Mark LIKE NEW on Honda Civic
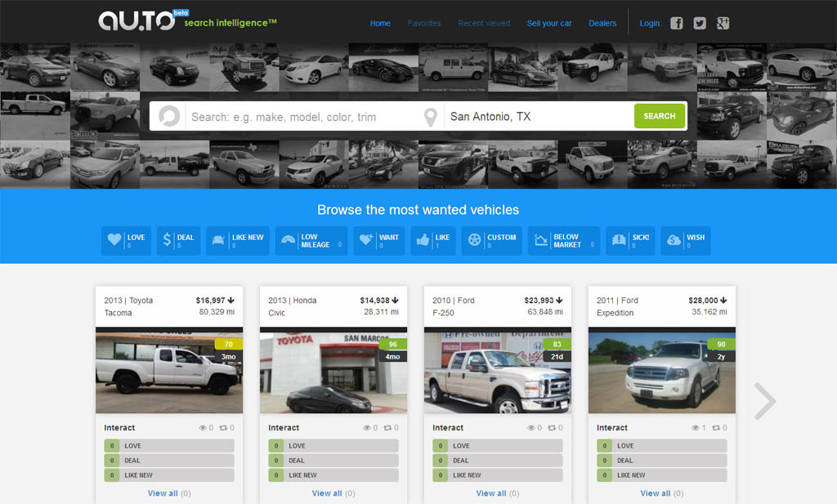This screenshot has height=504, width=837. pyautogui.click(x=333, y=475)
